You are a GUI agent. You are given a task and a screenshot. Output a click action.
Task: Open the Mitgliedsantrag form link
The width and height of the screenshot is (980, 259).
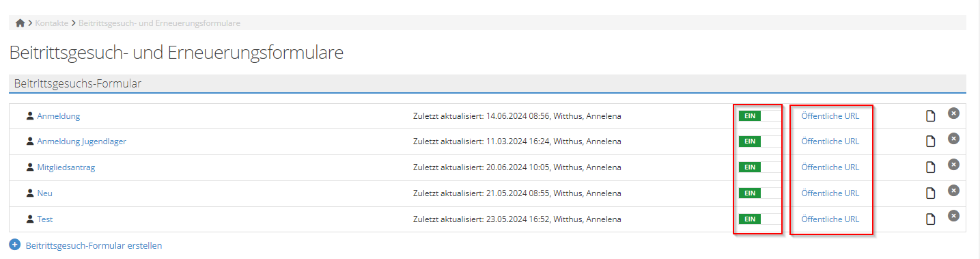click(x=66, y=167)
